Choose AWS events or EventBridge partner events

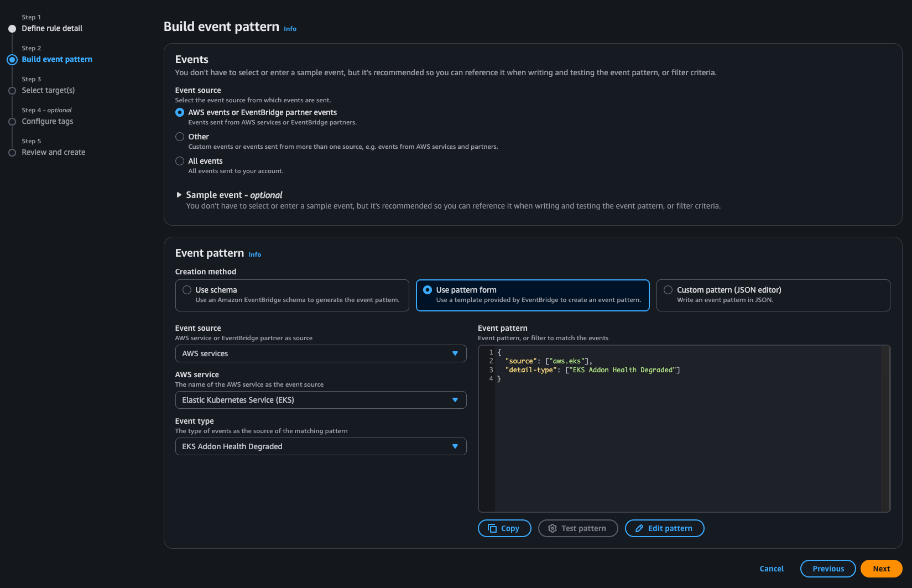180,112
